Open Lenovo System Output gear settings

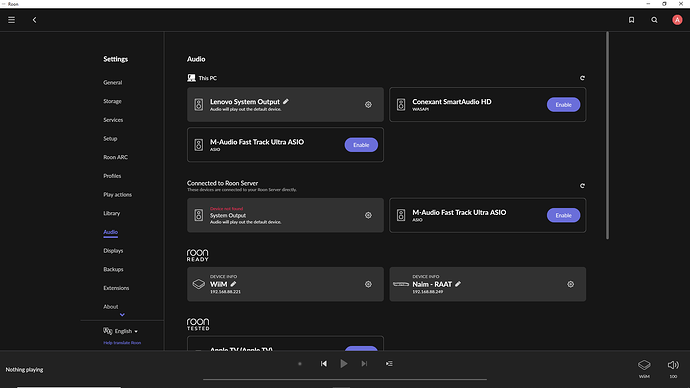tap(368, 105)
